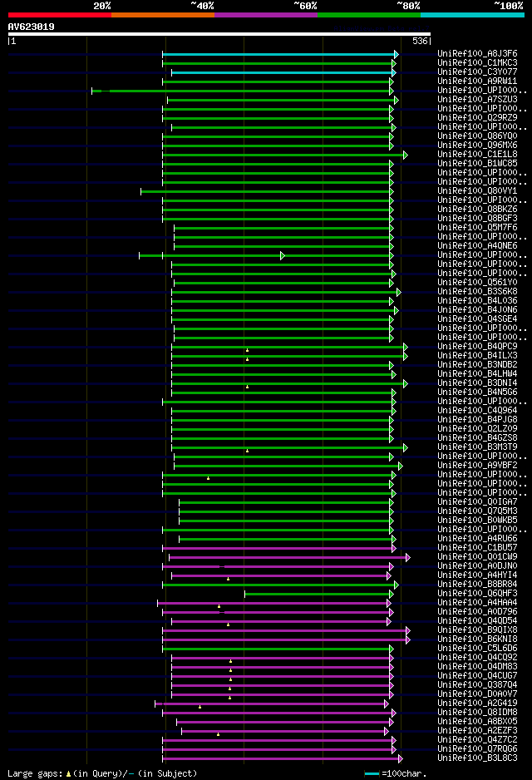Select label UniRef100_Q0IGA7
The height and width of the screenshot is (780, 532).
(477, 502)
